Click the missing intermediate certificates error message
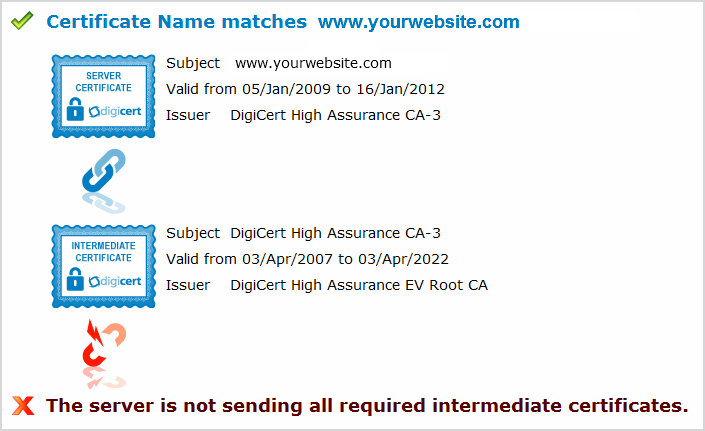Screen dimensions: 705x431 [x=367, y=405]
